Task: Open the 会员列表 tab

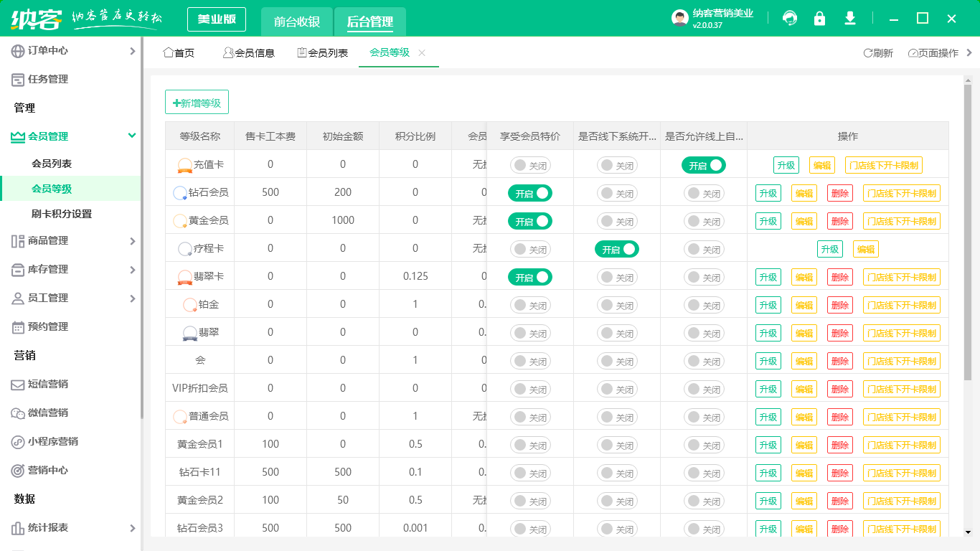Action: pos(321,52)
